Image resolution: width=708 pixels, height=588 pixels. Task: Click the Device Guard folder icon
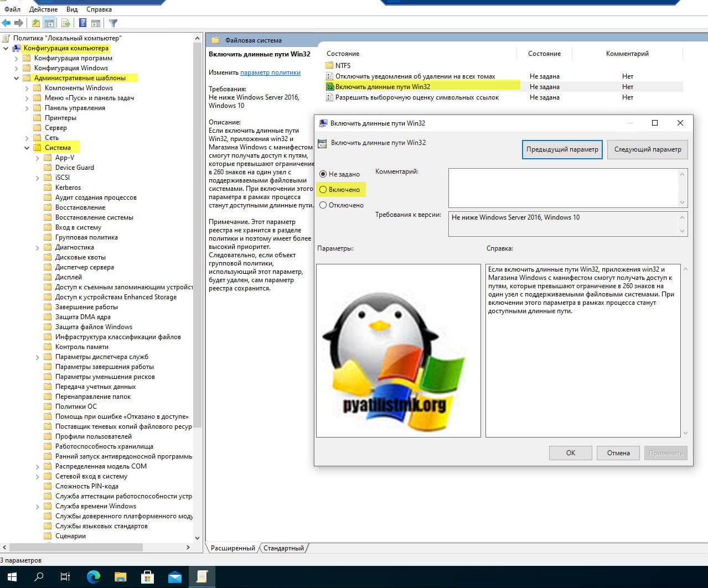[48, 168]
